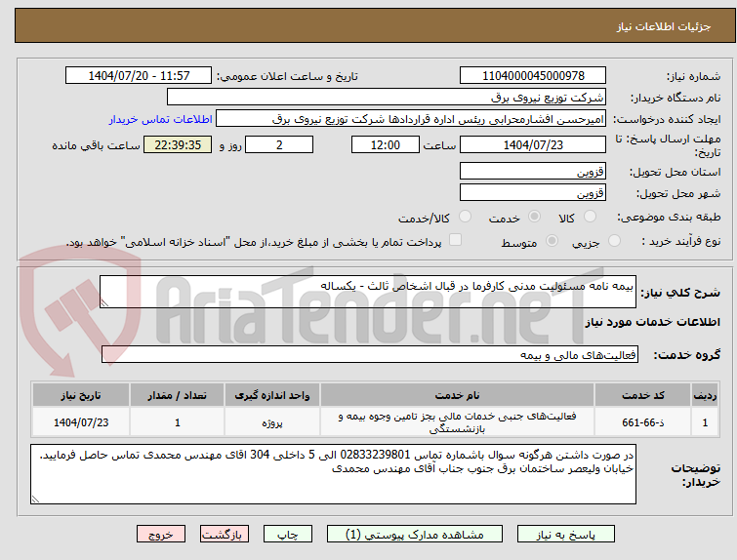Click the 'اطلاعات خدمات مورد نیاز' section heading
The width and height of the screenshot is (737, 560).
[x=652, y=322]
